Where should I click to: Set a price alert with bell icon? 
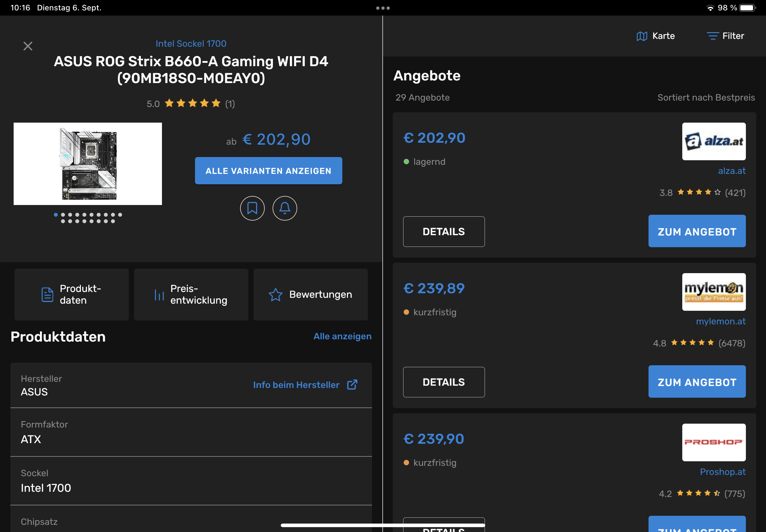coord(285,208)
